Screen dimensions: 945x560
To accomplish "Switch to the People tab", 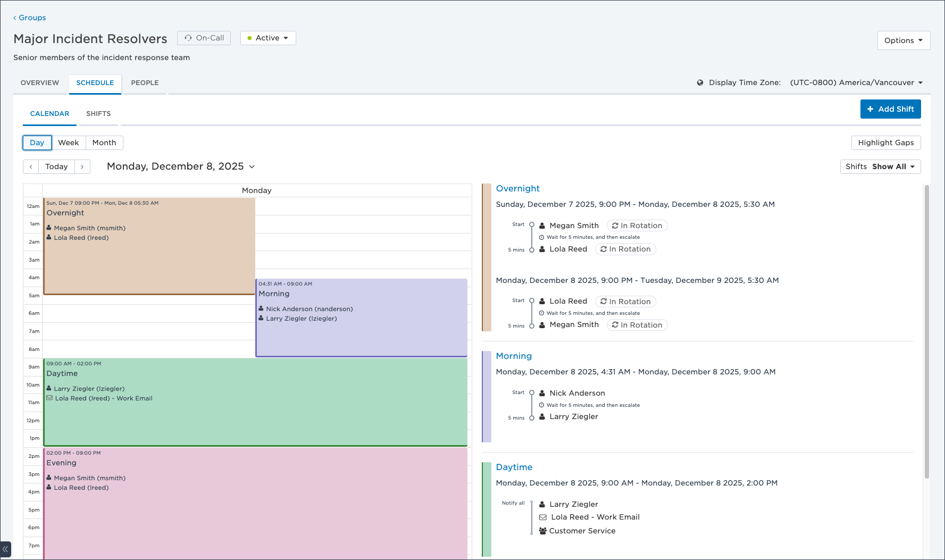I will [145, 82].
